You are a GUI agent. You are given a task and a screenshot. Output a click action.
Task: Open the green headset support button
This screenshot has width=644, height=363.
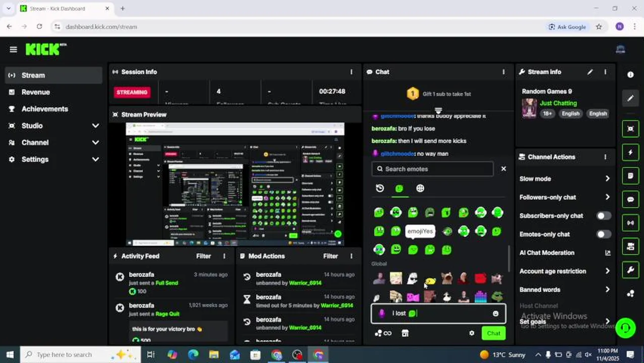point(625,328)
